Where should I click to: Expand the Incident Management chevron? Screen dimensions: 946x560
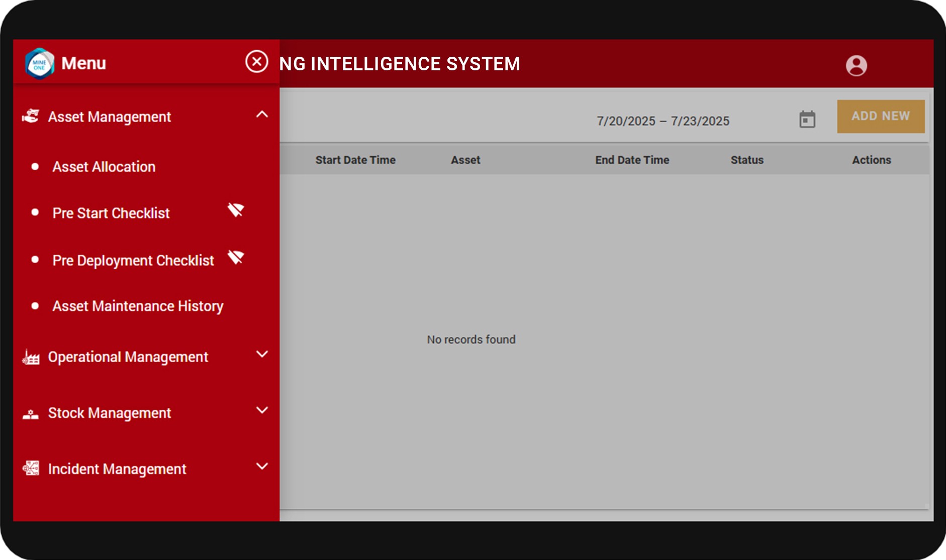point(262,466)
